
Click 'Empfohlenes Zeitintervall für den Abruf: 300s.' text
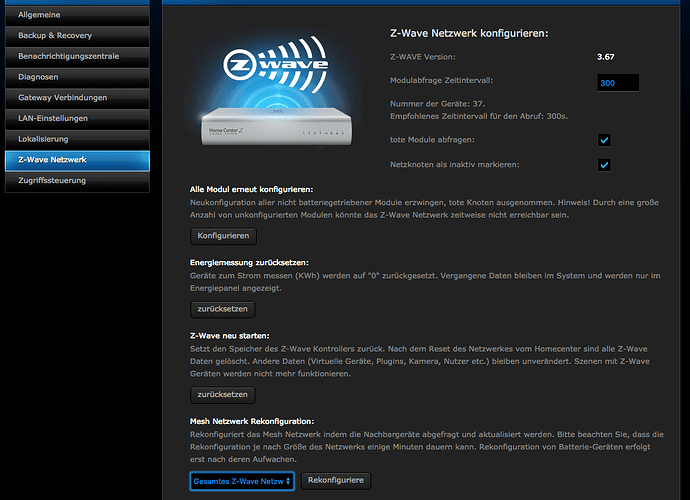pos(479,116)
